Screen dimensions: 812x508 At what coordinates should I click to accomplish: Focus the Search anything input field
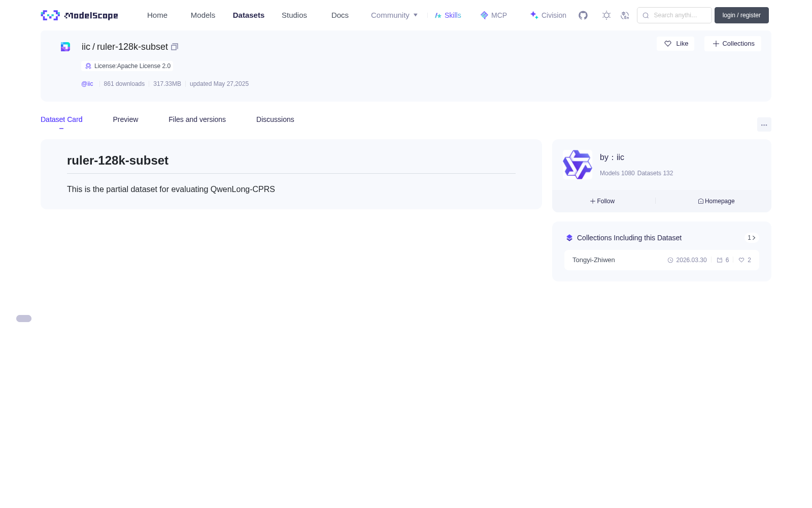(x=674, y=15)
